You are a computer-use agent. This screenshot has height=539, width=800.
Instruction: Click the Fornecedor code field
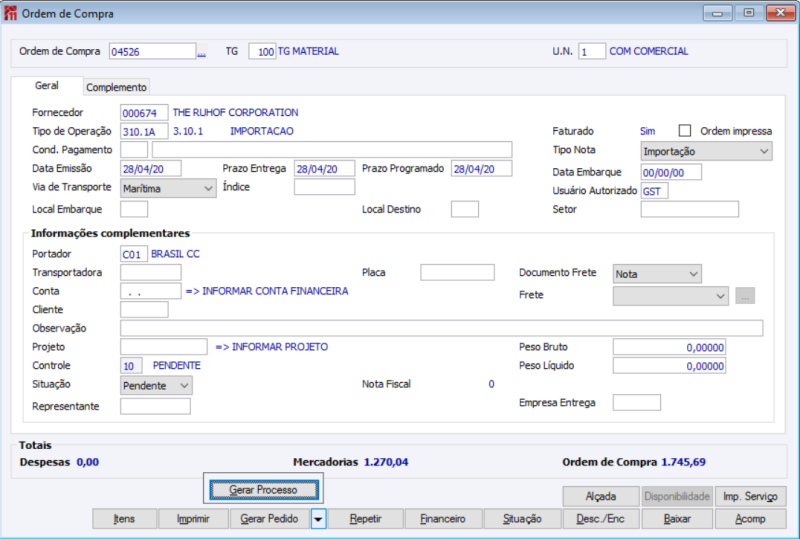[144, 113]
